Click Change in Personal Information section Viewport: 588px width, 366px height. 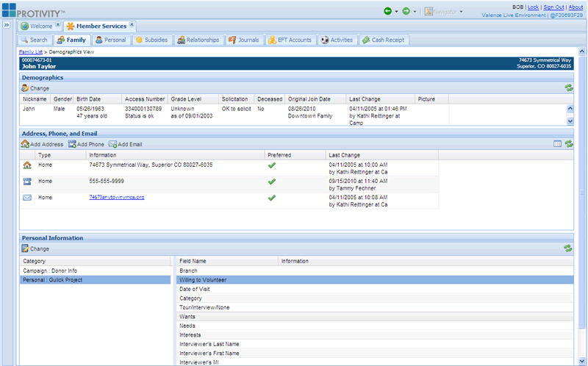point(35,248)
